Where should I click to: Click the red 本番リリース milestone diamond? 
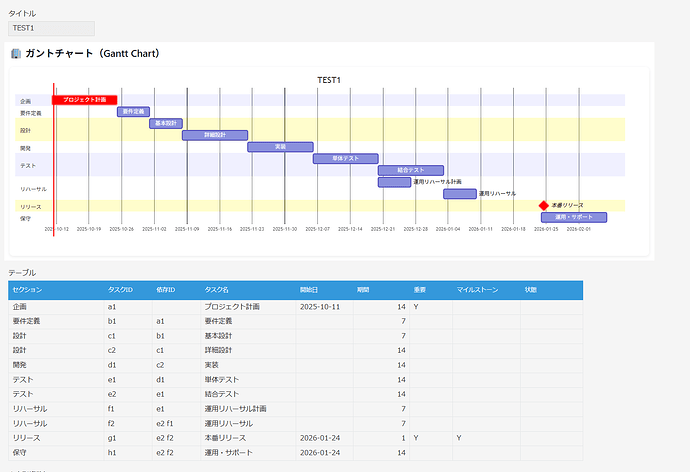point(544,205)
